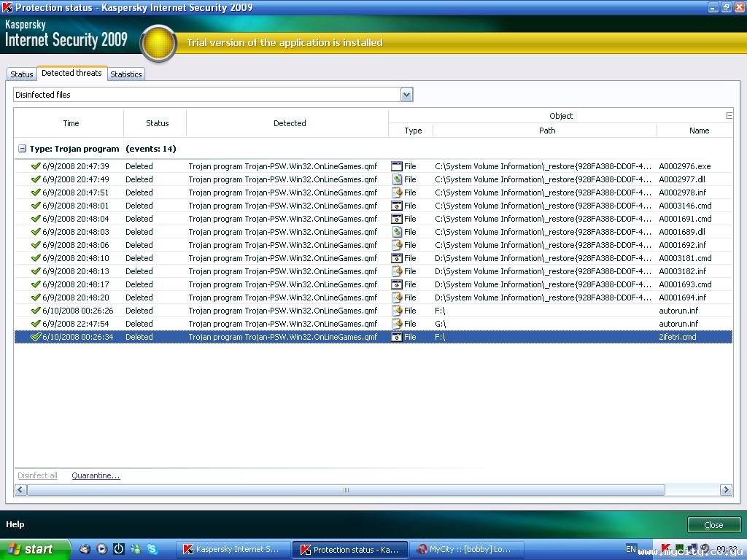Click file icon for A0002976.exe
The image size is (747, 560).
tap(397, 166)
